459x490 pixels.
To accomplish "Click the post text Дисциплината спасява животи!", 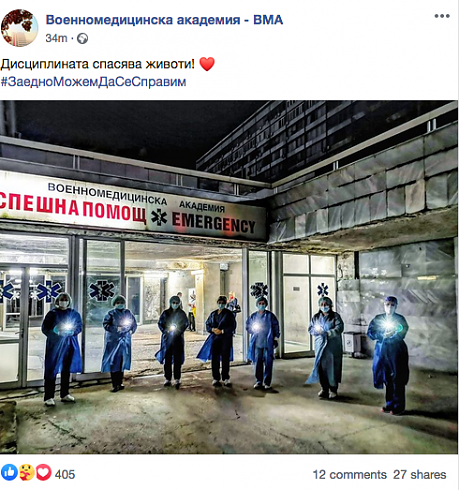I will [97, 64].
